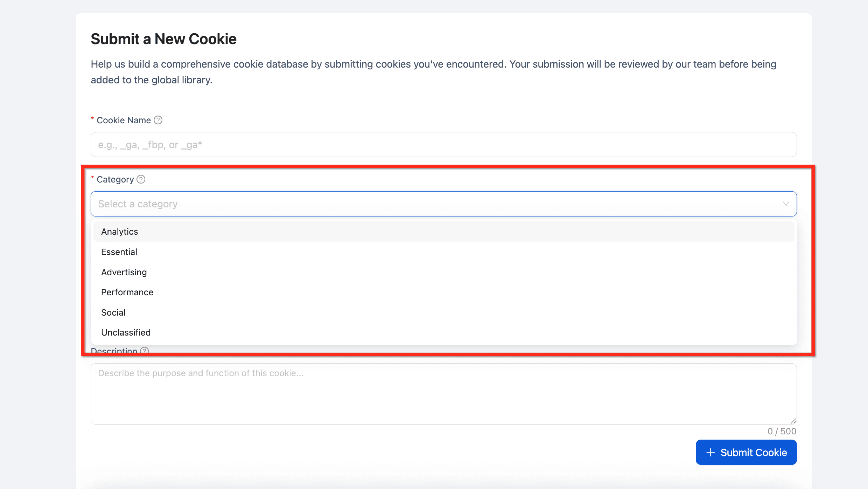Viewport: 868px width, 489px height.
Task: Open the Cookie Name help tooltip
Action: click(x=158, y=120)
